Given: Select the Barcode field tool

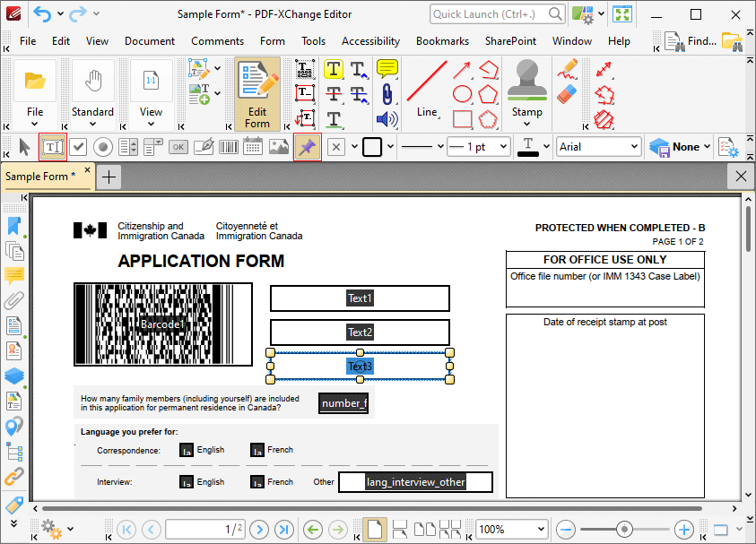Looking at the screenshot, I should [229, 147].
